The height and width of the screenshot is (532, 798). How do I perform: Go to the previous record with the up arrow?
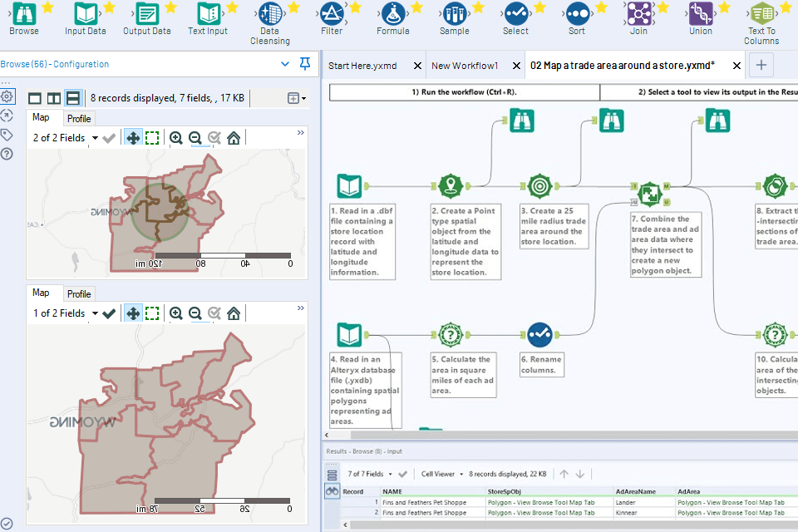coord(564,474)
